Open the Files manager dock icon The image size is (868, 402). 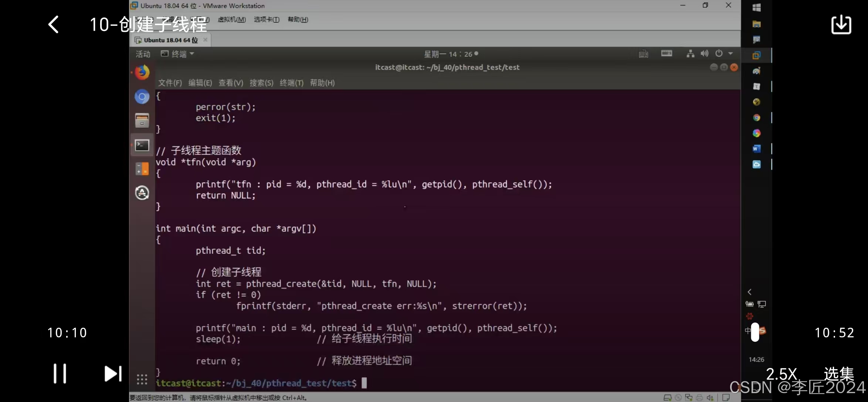(142, 121)
